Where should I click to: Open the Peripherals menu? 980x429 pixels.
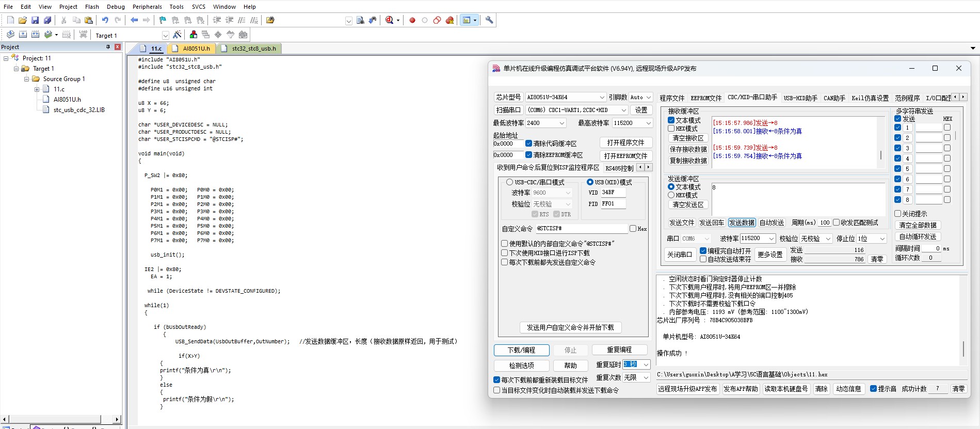147,7
